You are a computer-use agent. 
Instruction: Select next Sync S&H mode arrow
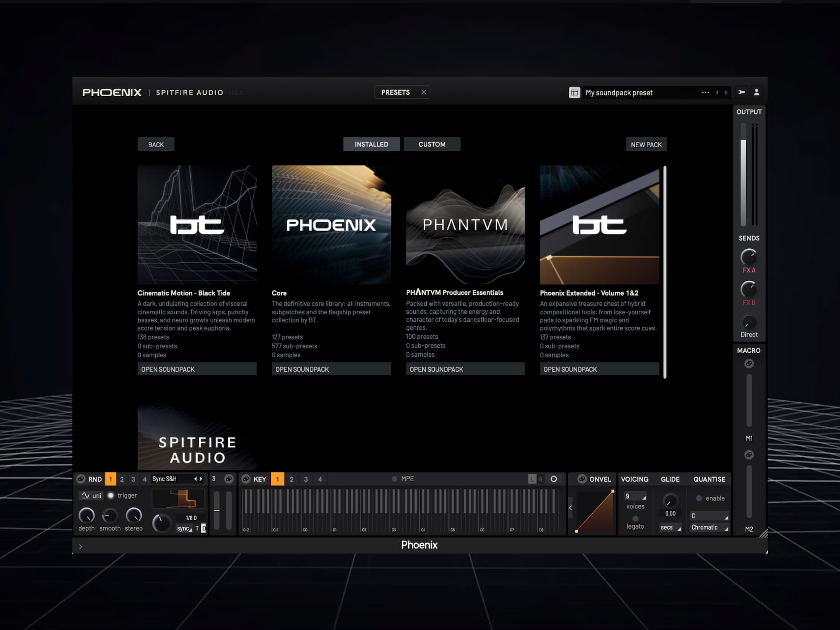click(x=201, y=479)
